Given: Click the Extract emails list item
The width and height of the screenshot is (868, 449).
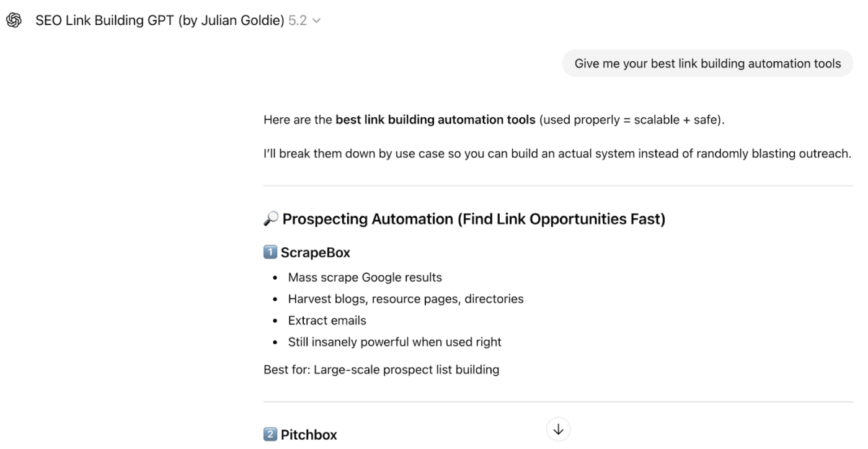Looking at the screenshot, I should point(327,320).
